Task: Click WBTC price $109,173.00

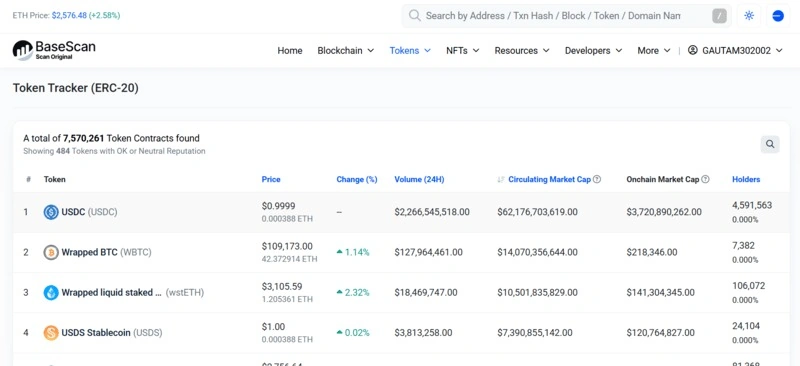Action: click(x=287, y=247)
